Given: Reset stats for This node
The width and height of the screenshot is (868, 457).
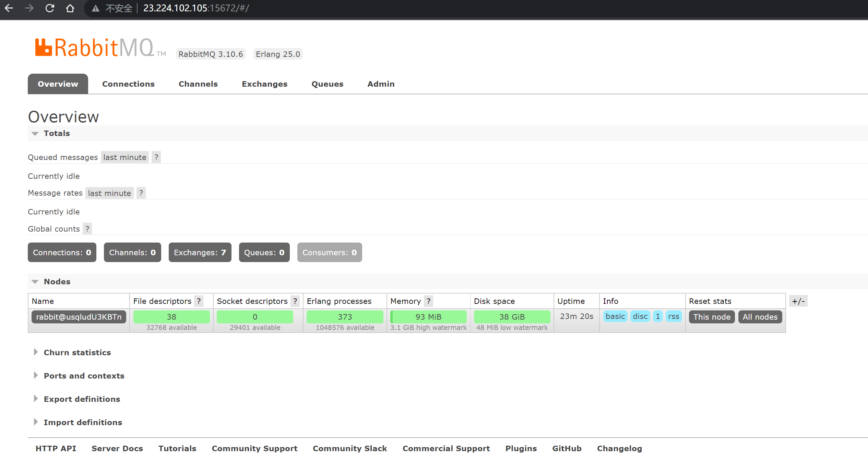Looking at the screenshot, I should coord(712,317).
